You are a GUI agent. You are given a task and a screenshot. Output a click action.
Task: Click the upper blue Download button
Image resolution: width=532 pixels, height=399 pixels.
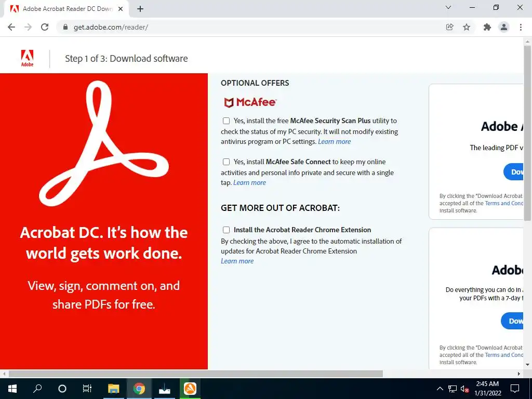[513, 172]
